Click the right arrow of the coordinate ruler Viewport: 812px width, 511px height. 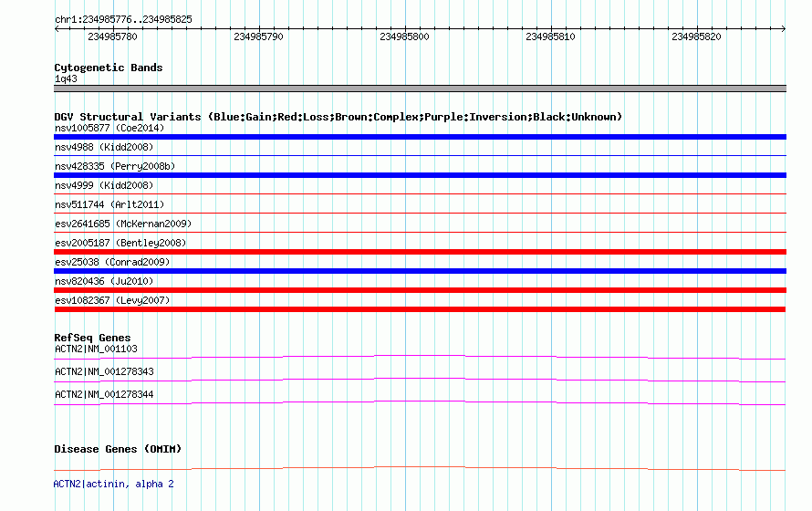(x=784, y=29)
